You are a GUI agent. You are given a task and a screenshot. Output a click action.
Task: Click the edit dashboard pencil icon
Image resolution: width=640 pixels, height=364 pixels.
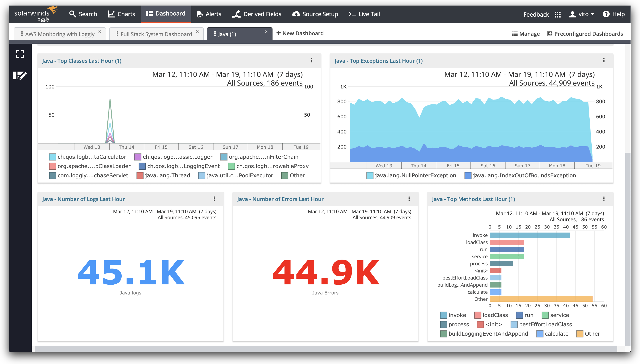(20, 75)
